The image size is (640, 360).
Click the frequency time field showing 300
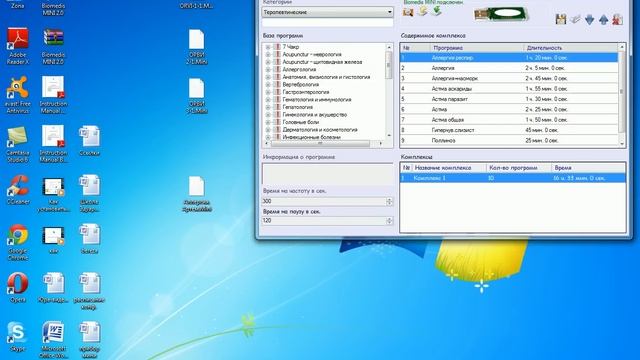[324, 201]
